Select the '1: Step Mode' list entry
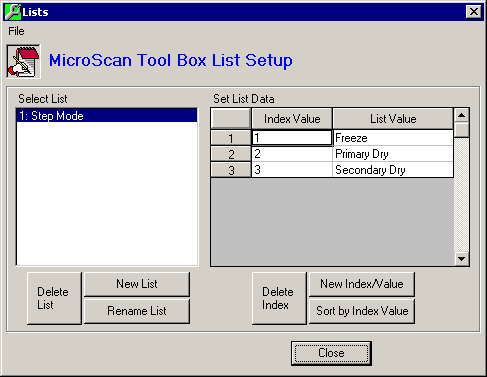The height and width of the screenshot is (377, 487). pos(107,116)
